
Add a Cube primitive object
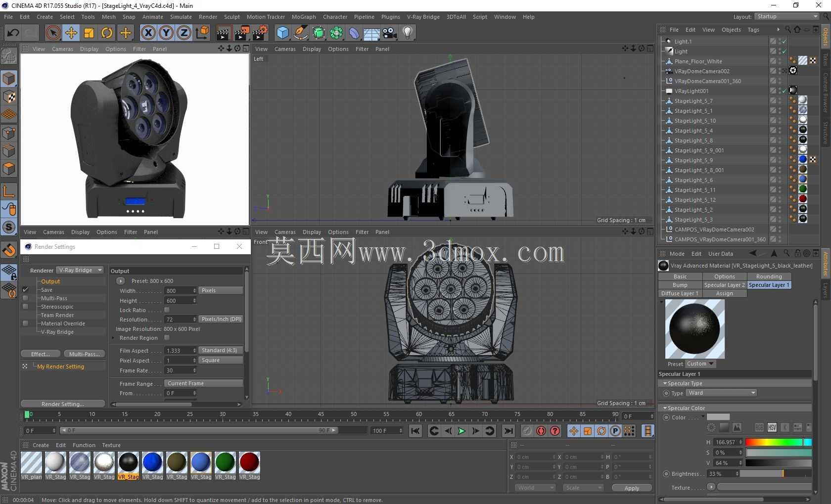[x=282, y=33]
